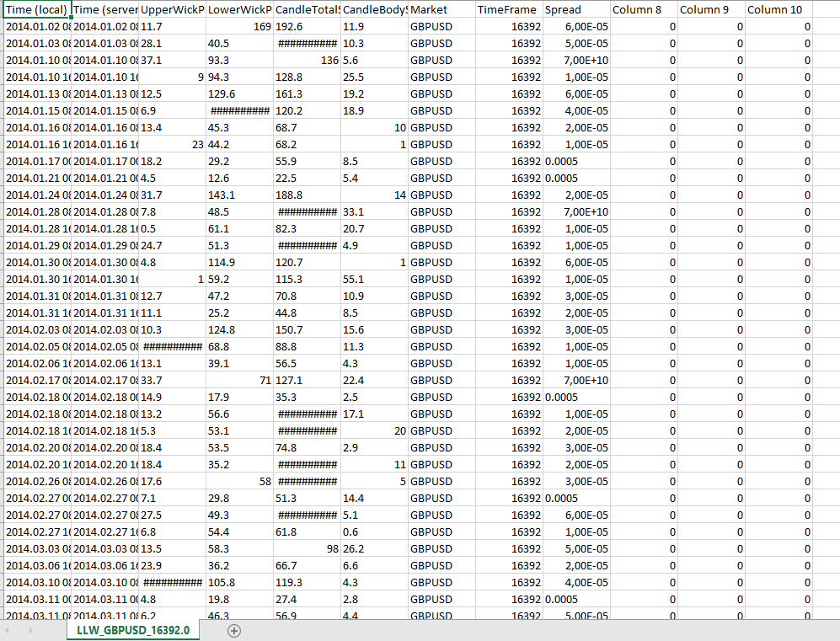
Task: Select the UpperWickP header cell
Action: click(173, 9)
